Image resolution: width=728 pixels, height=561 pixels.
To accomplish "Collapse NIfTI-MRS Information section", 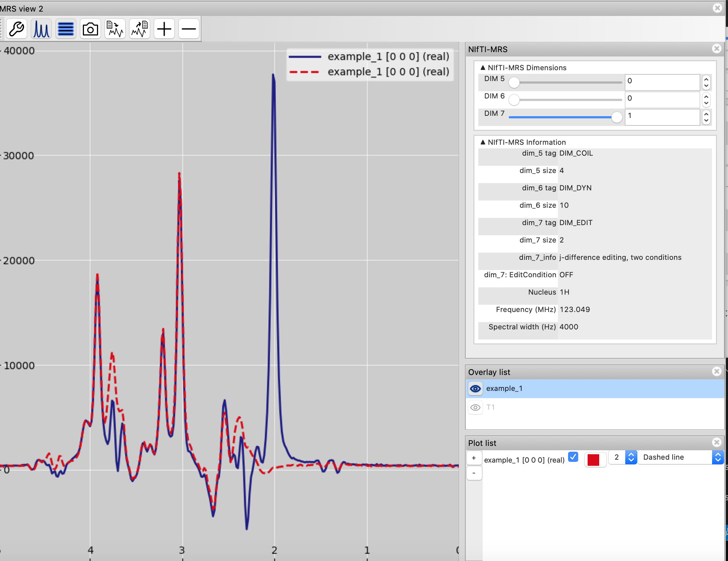I will tap(483, 142).
